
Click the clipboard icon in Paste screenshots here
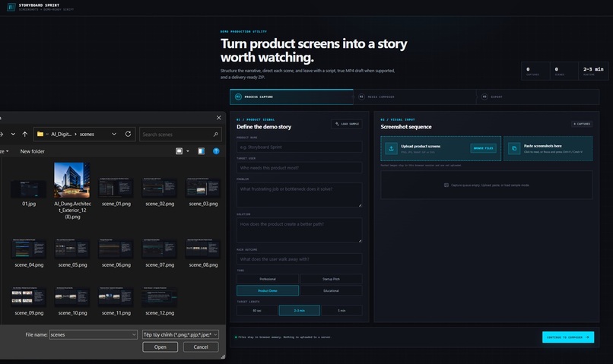(x=514, y=148)
